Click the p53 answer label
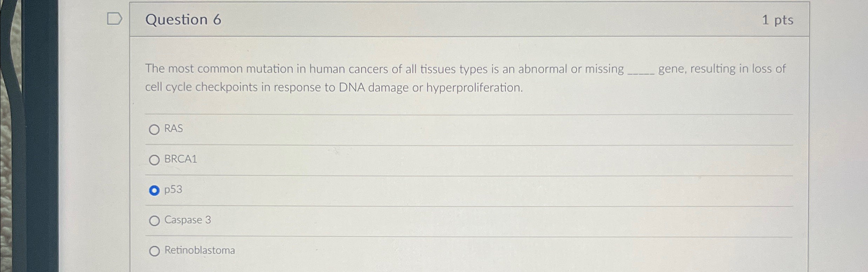 point(173,190)
